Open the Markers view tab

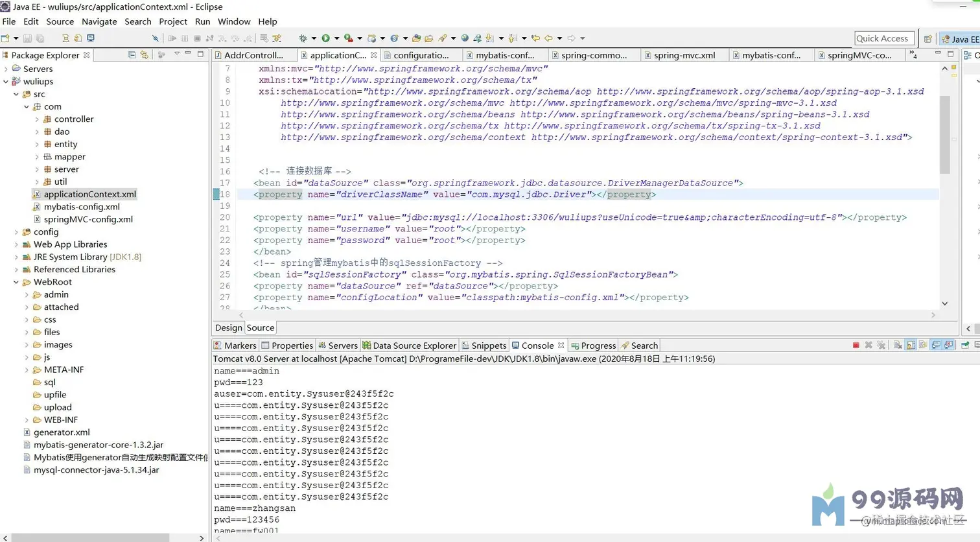(235, 346)
